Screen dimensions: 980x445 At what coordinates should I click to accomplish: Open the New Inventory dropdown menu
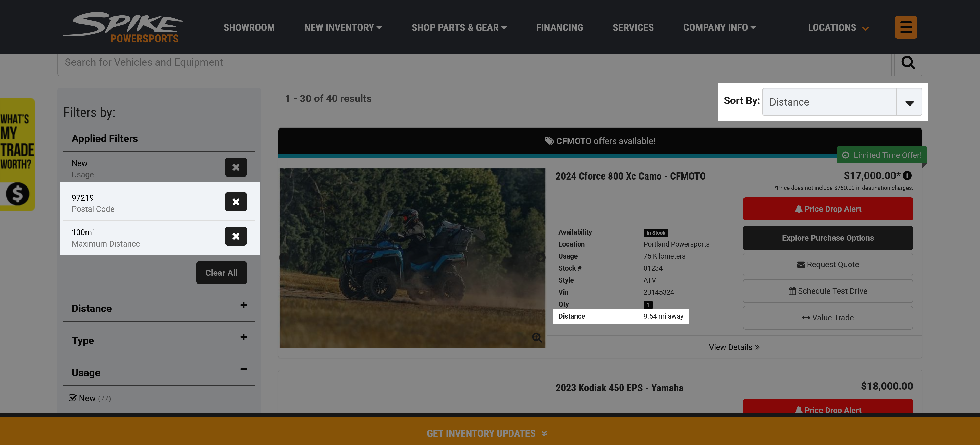tap(343, 27)
